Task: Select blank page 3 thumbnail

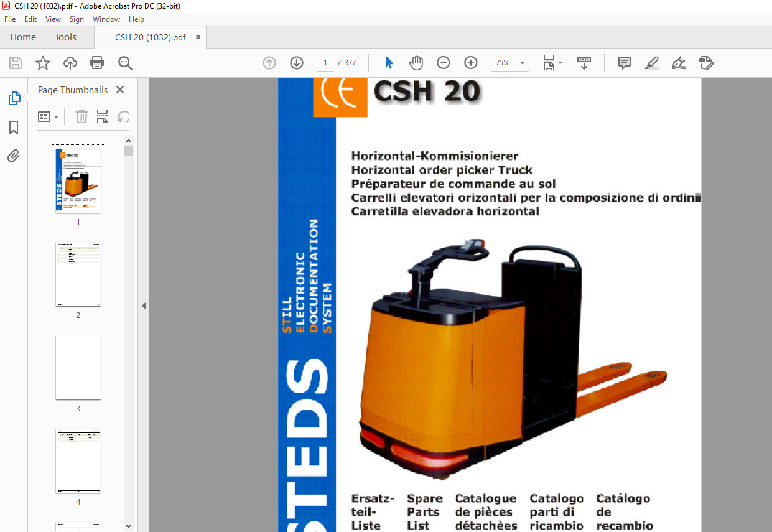Action: [78, 368]
